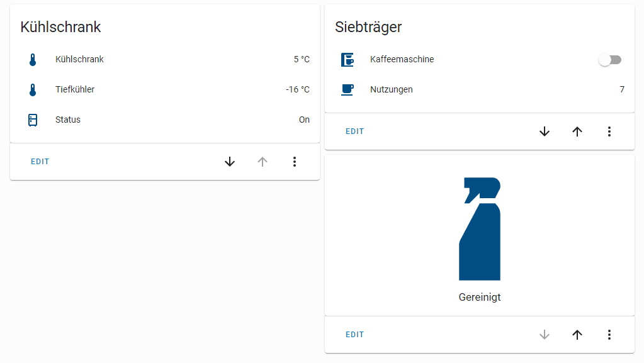Click the spray bottle Gereinigt icon

point(480,229)
